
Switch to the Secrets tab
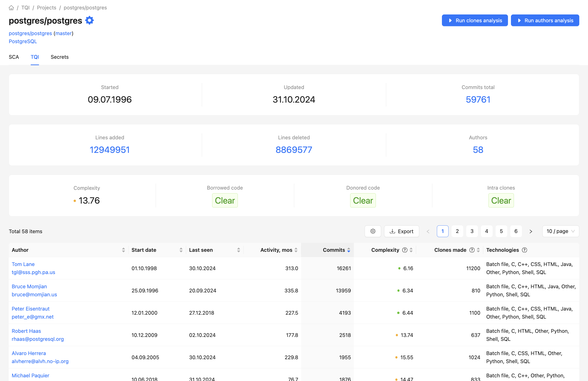tap(60, 57)
